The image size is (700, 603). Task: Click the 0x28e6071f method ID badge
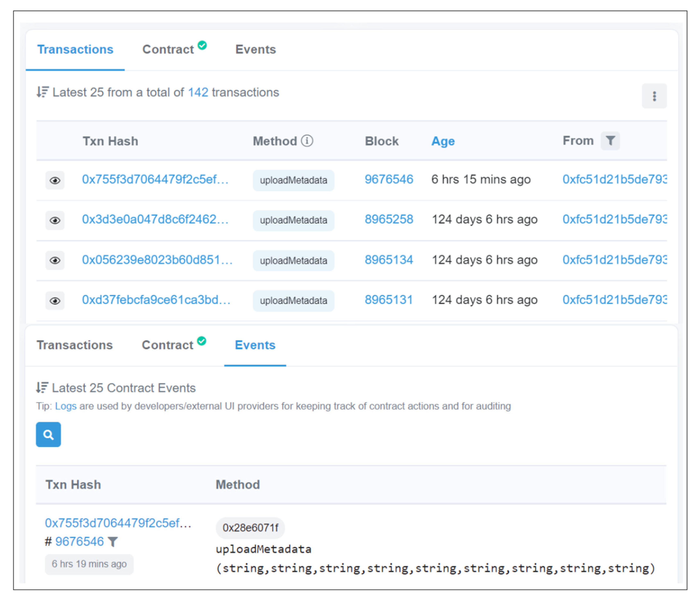click(x=250, y=528)
